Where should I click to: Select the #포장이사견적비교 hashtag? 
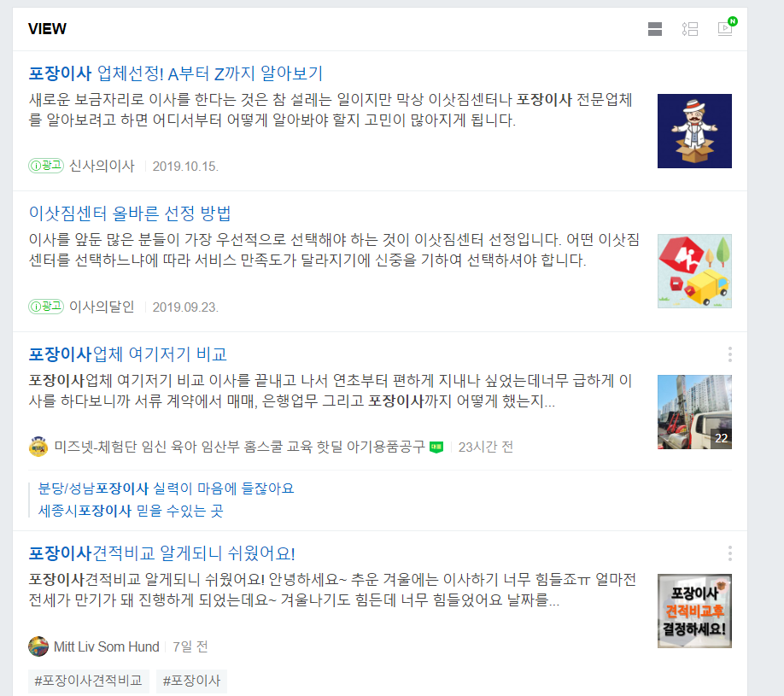click(x=89, y=681)
